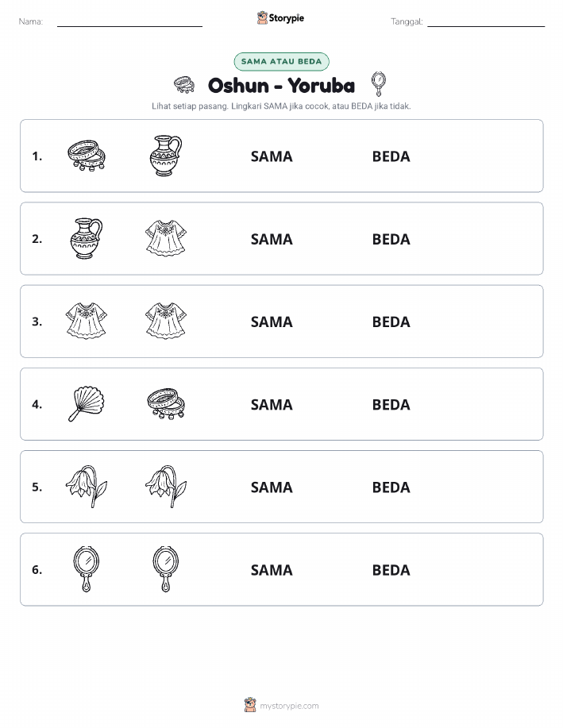563x728 pixels.
Task: Choose SAMA for question 3
Action: 272,322
